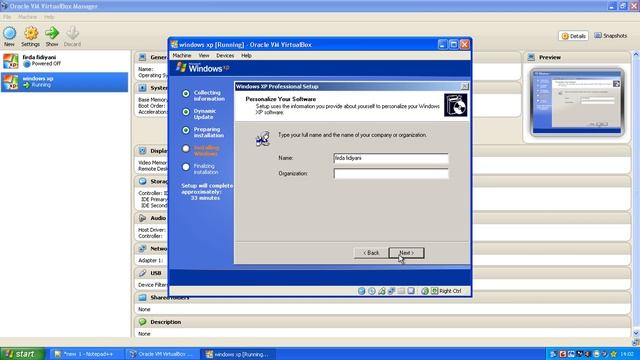Click the Preview panel header icon
The width and height of the screenshot is (640, 360).
point(531,57)
